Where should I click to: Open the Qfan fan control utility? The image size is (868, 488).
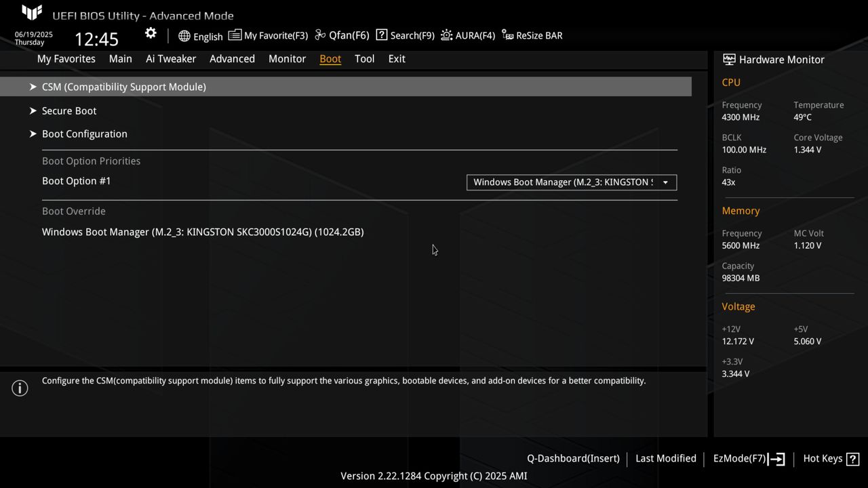[x=340, y=35]
